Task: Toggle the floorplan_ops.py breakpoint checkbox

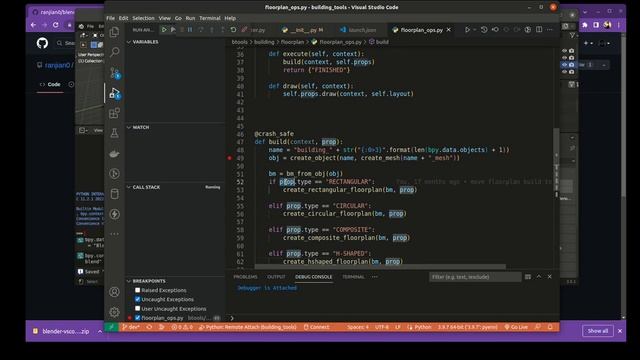Action: [x=138, y=318]
